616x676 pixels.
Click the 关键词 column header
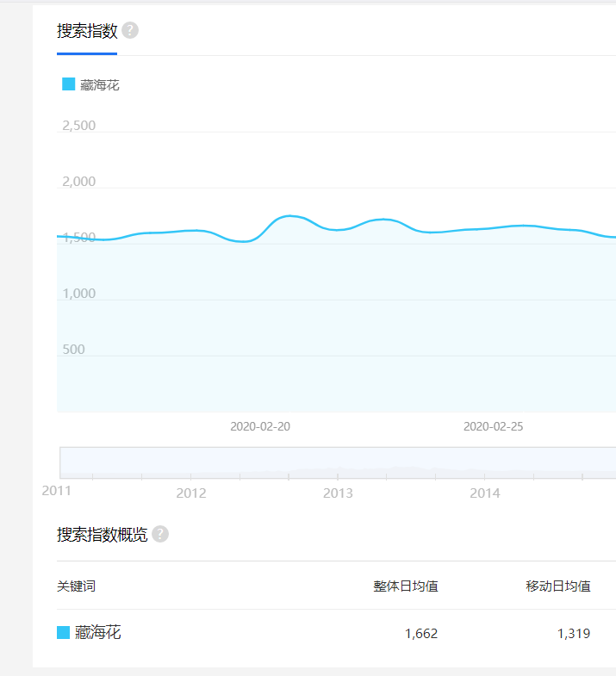76,586
